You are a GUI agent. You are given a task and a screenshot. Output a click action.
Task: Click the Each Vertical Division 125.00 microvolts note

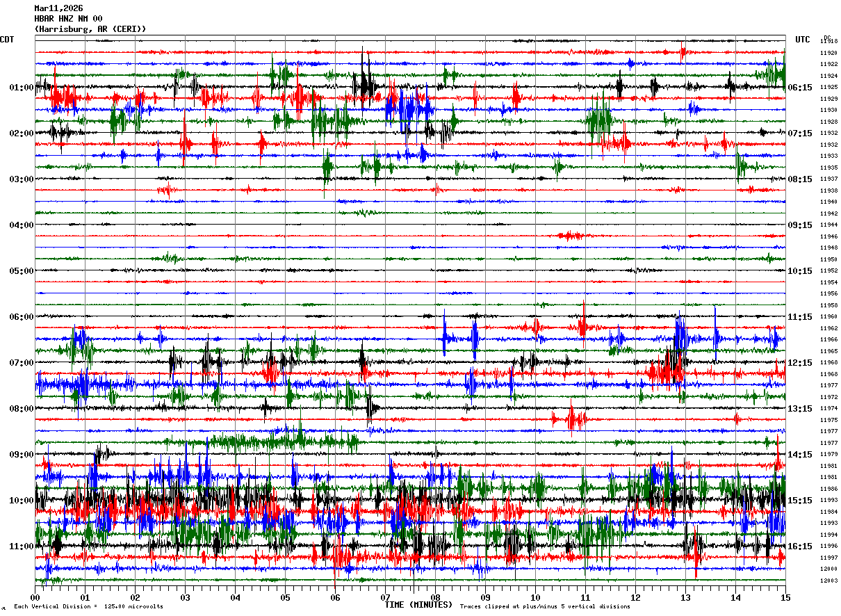pos(88,607)
